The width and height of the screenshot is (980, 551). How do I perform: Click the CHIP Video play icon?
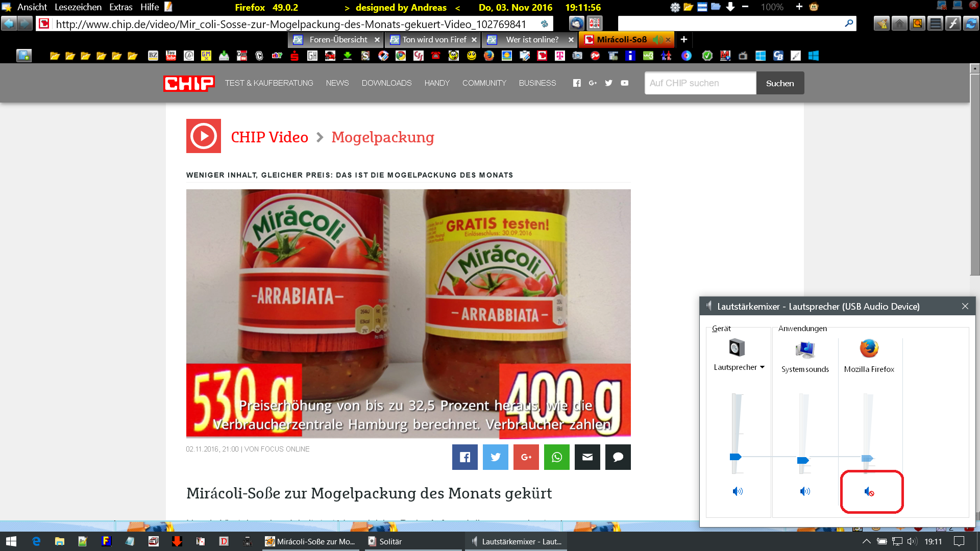[x=204, y=136]
